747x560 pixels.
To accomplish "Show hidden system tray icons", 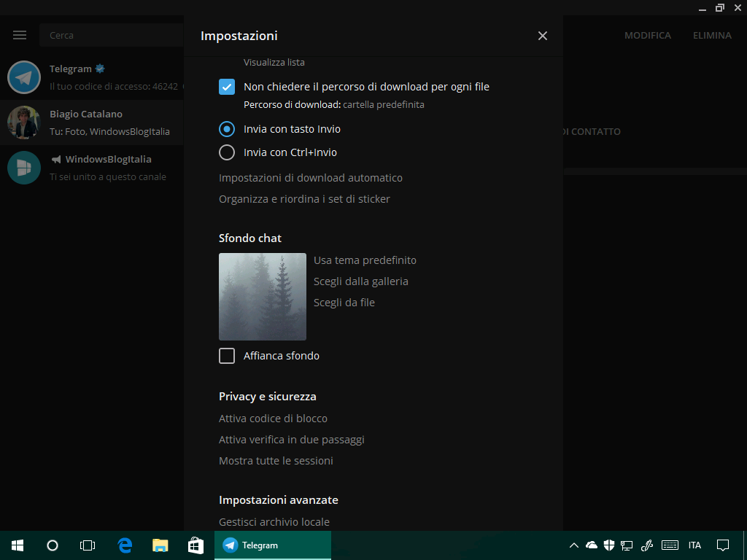I will (574, 545).
